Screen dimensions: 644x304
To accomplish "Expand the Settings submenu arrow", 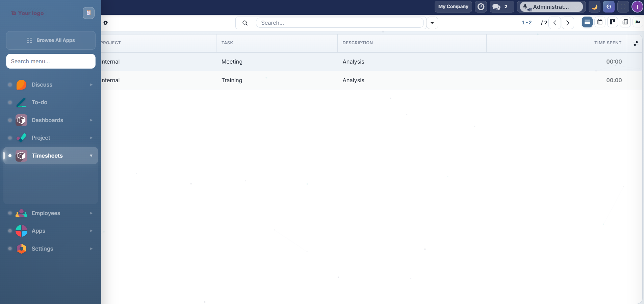I will pos(91,249).
